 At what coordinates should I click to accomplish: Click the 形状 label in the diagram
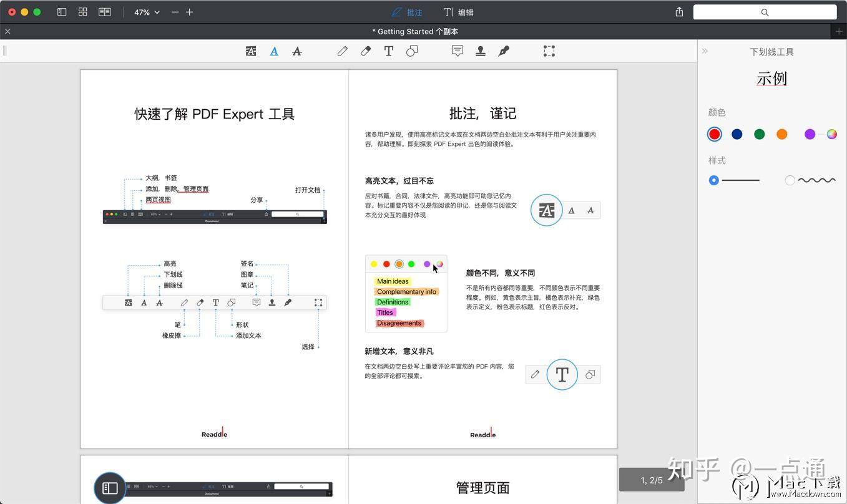click(242, 325)
